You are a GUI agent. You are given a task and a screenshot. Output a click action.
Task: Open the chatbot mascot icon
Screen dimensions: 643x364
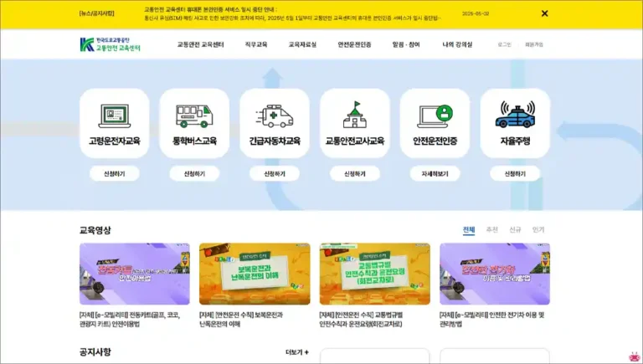635,356
